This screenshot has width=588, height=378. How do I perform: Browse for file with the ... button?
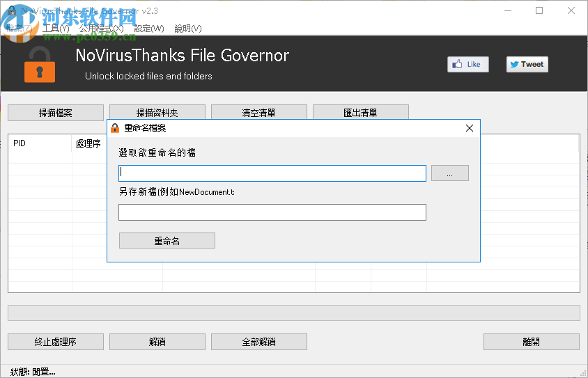[449, 173]
